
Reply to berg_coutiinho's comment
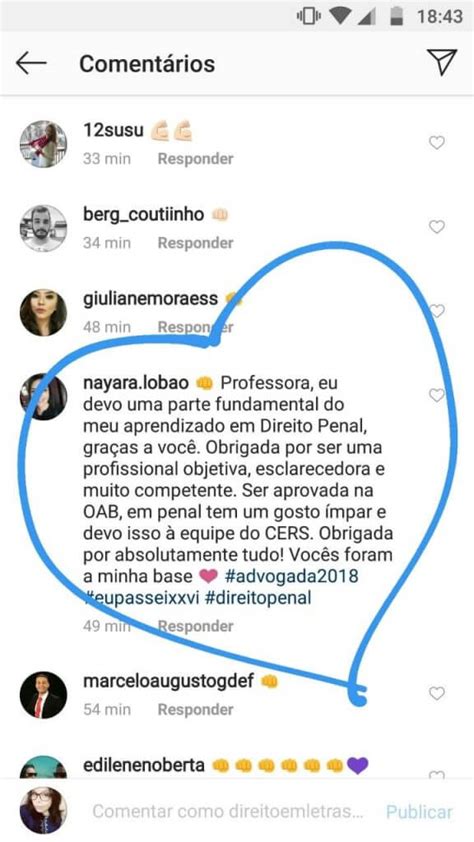pyautogui.click(x=195, y=243)
